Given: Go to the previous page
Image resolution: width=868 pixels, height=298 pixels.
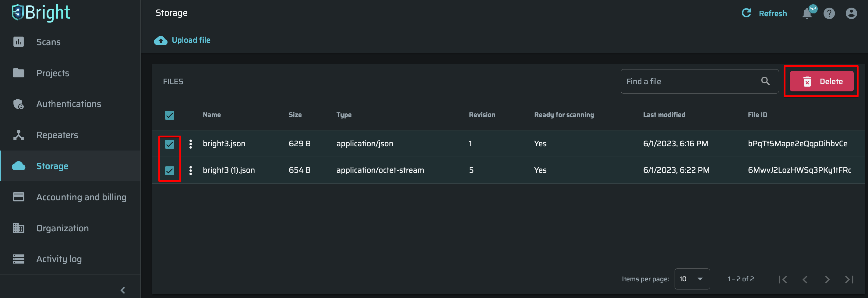Looking at the screenshot, I should pos(805,279).
